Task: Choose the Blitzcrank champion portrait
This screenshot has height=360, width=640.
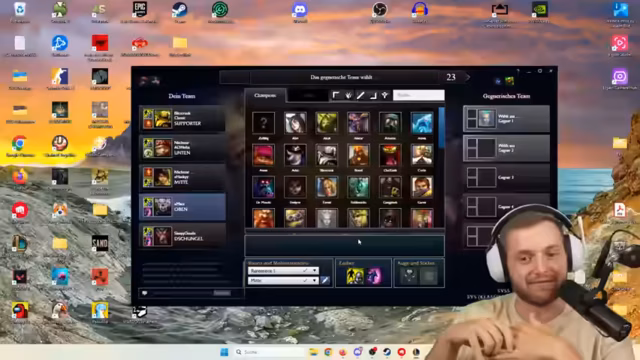Action: (x=327, y=155)
